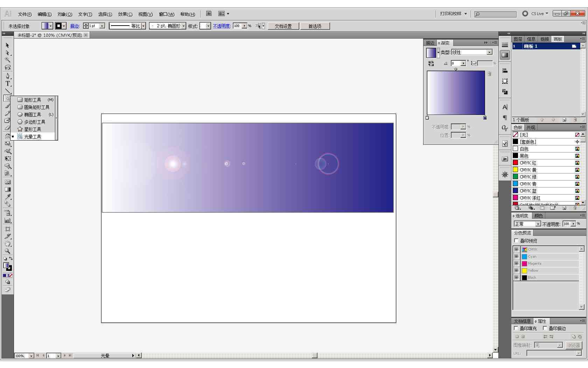The image size is (588, 368).
Task: Select the Lasso tool
Action: (7, 67)
